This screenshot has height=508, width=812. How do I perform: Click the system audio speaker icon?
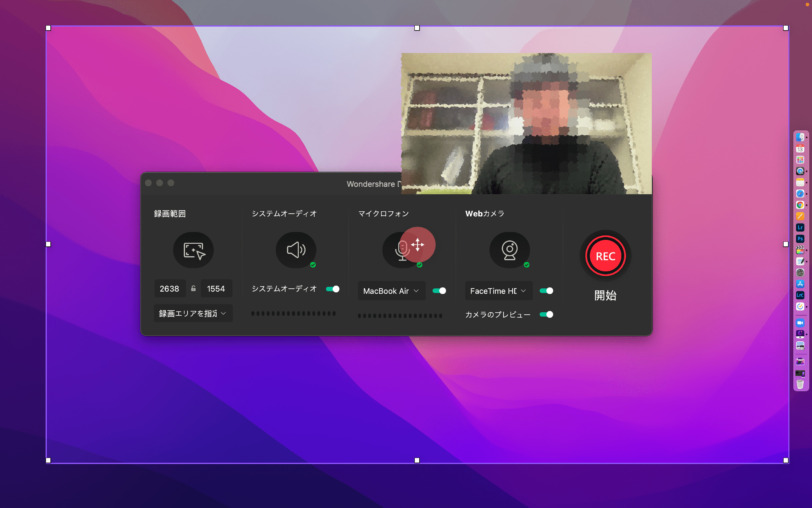click(296, 250)
